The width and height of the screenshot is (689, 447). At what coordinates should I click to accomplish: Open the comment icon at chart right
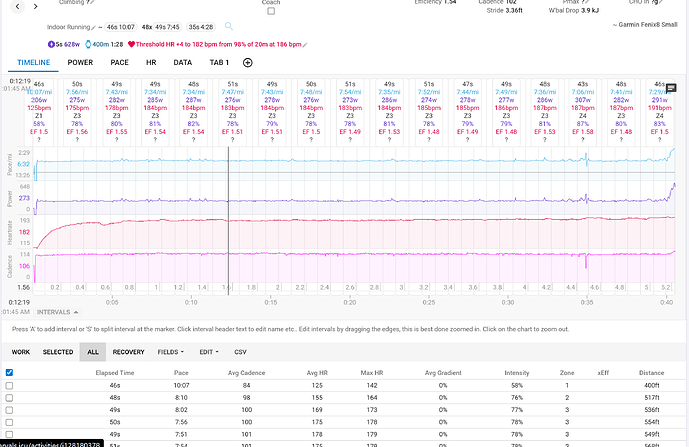pos(671,88)
